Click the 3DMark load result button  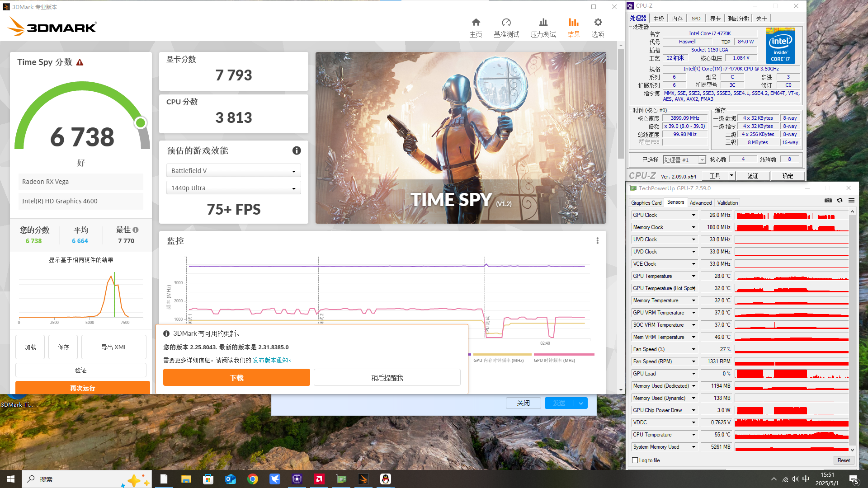click(x=30, y=347)
